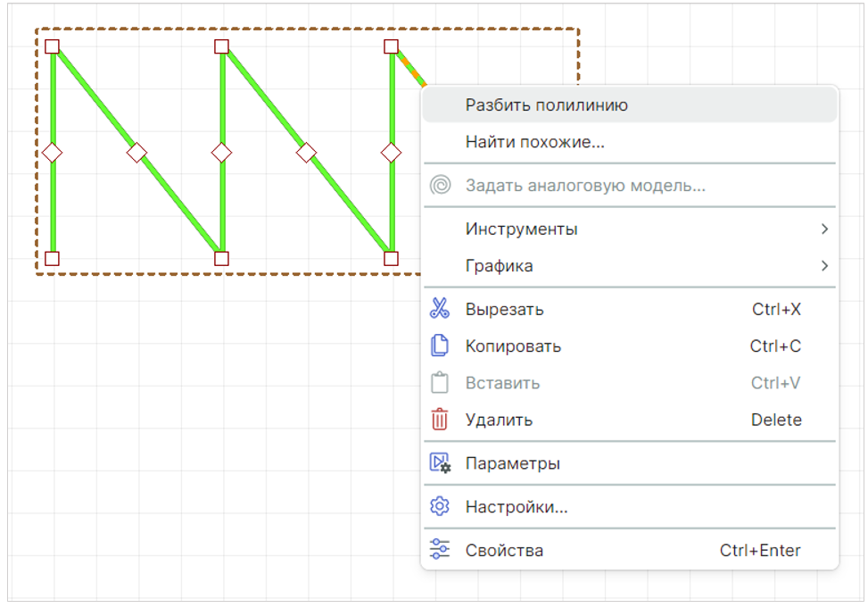Expand the Графика submenu arrow
The height and width of the screenshot is (608, 868).
coord(824,266)
